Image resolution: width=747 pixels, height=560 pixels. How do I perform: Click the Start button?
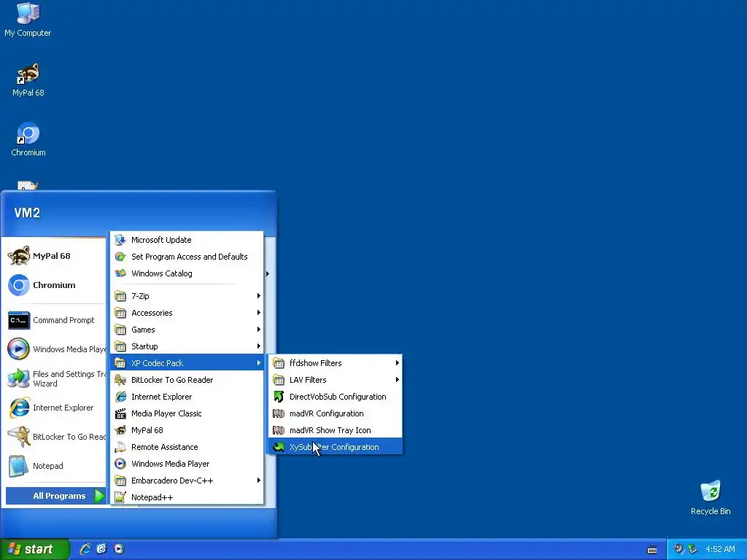coord(34,549)
